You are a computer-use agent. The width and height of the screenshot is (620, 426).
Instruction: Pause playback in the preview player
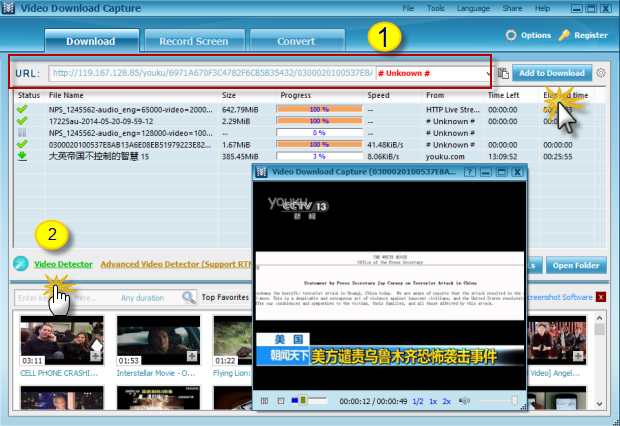click(265, 401)
